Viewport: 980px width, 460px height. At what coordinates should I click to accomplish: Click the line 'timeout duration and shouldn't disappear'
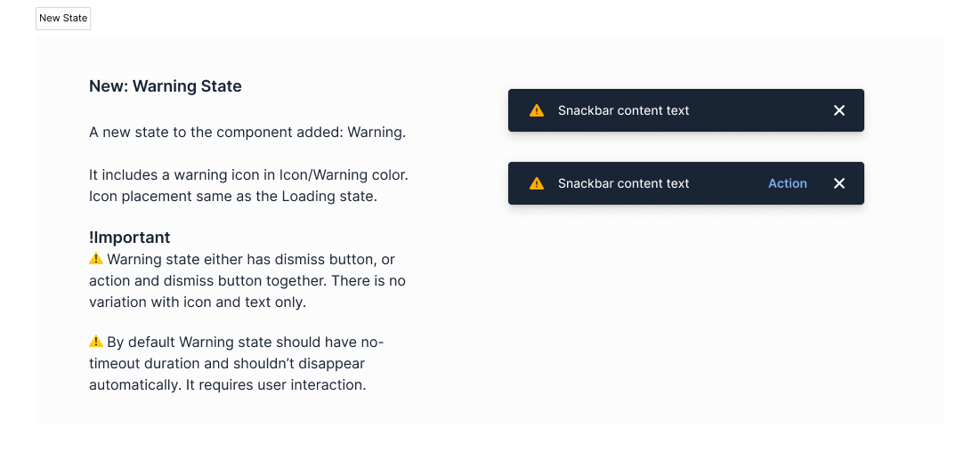[x=227, y=364]
